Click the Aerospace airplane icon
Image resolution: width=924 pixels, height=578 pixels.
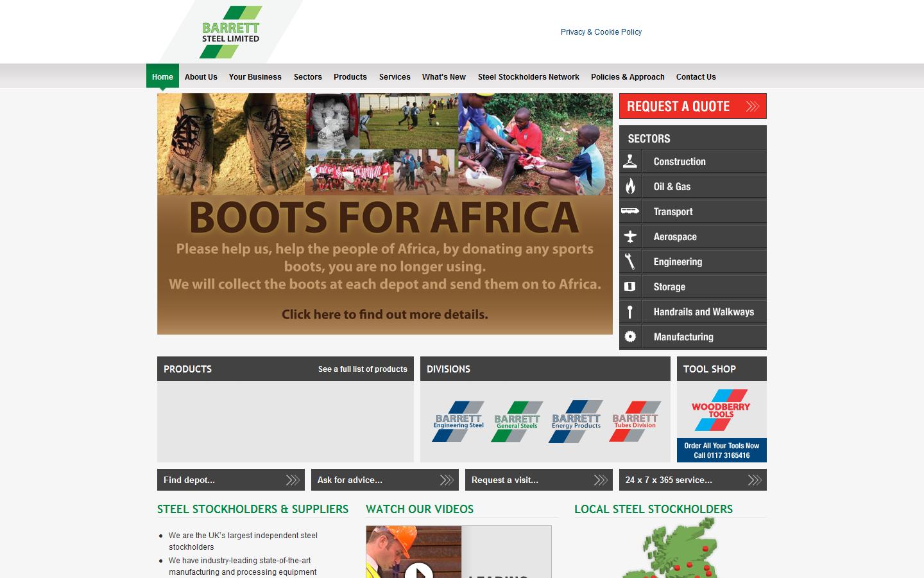[631, 236]
